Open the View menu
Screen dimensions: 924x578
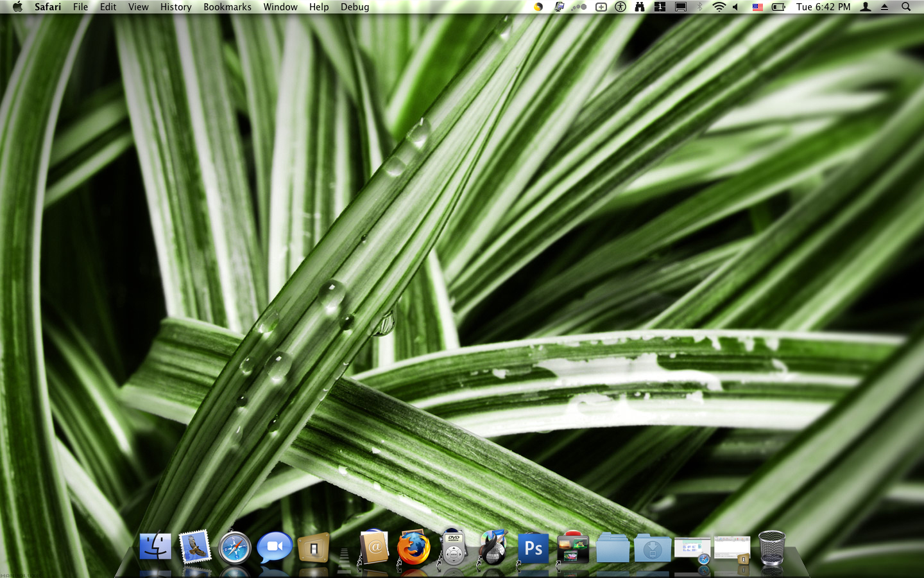click(x=139, y=7)
